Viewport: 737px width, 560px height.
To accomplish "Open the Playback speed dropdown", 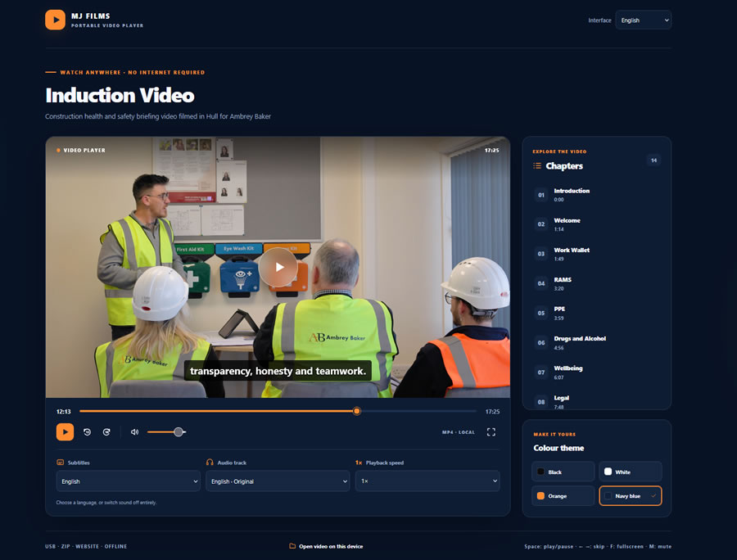I will (427, 481).
